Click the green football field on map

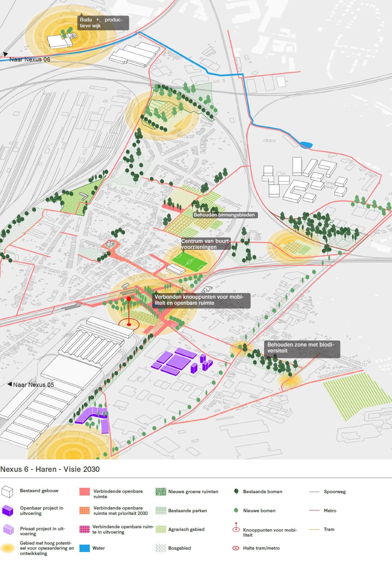tap(189, 261)
